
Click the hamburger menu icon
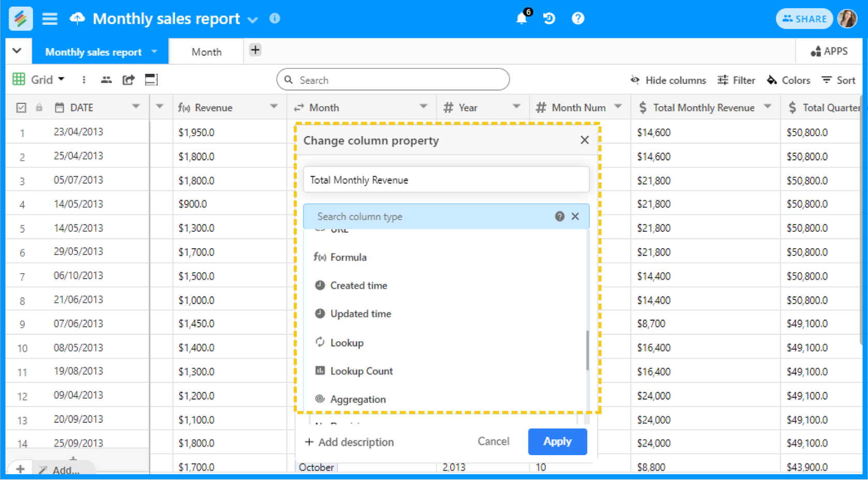coord(50,18)
